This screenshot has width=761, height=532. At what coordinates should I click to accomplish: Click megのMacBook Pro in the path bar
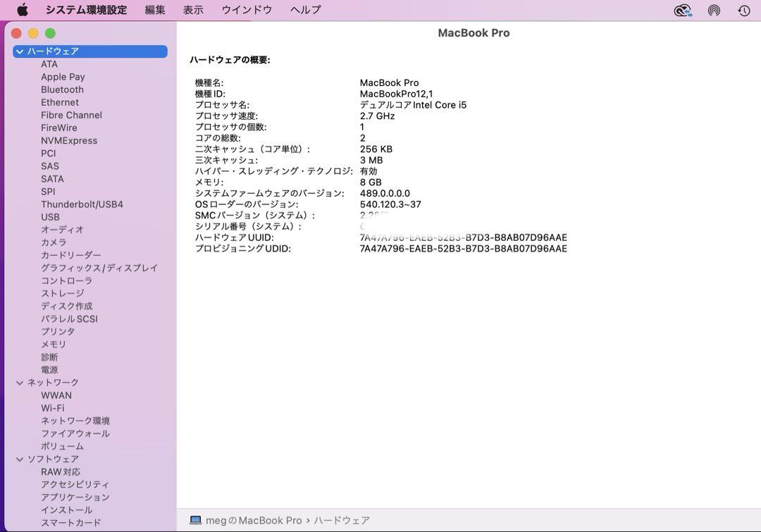(254, 520)
